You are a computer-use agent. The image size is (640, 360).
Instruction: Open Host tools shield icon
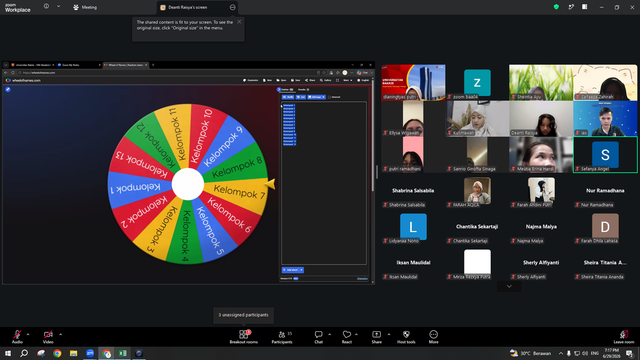(406, 335)
